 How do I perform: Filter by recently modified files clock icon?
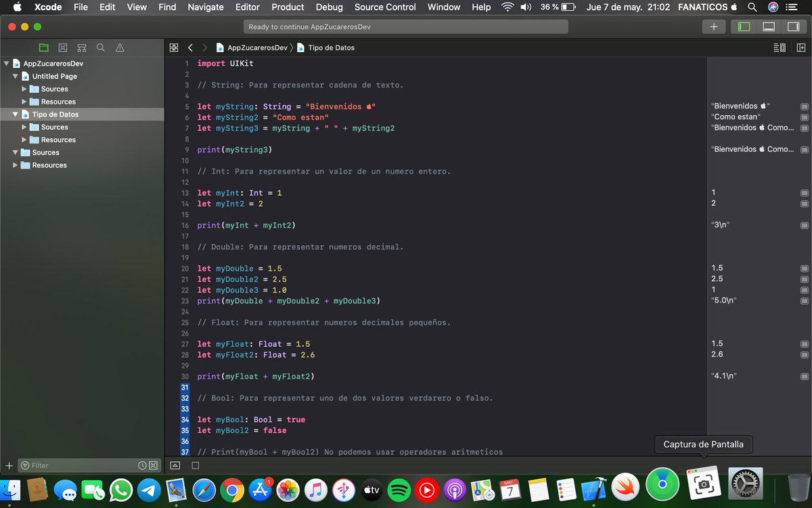pyautogui.click(x=142, y=465)
